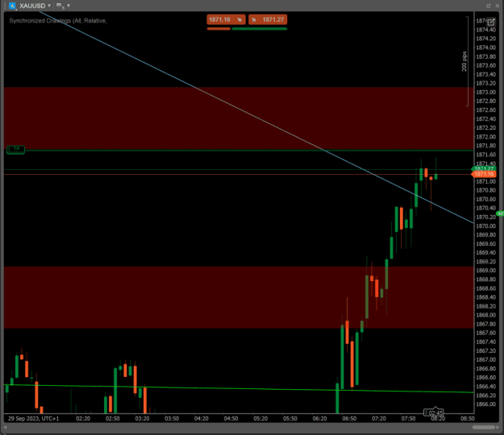Image resolution: width=504 pixels, height=435 pixels.
Task: Click the 1870.00 price axis label
Action: coord(485,226)
